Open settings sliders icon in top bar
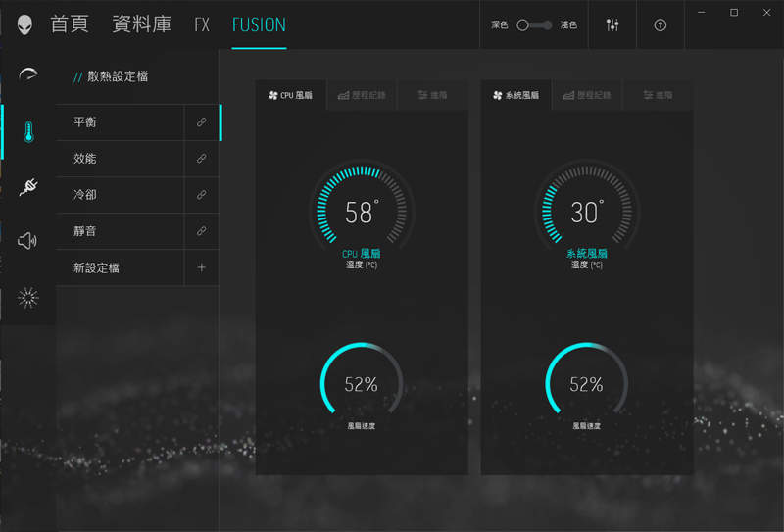This screenshot has height=532, width=784. pos(613,24)
